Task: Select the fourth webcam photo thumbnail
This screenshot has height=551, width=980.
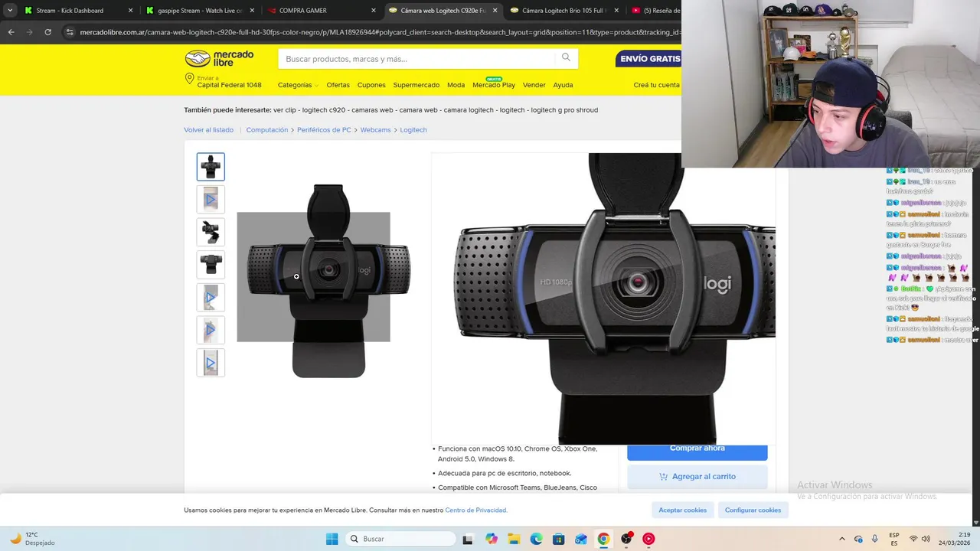Action: point(211,265)
